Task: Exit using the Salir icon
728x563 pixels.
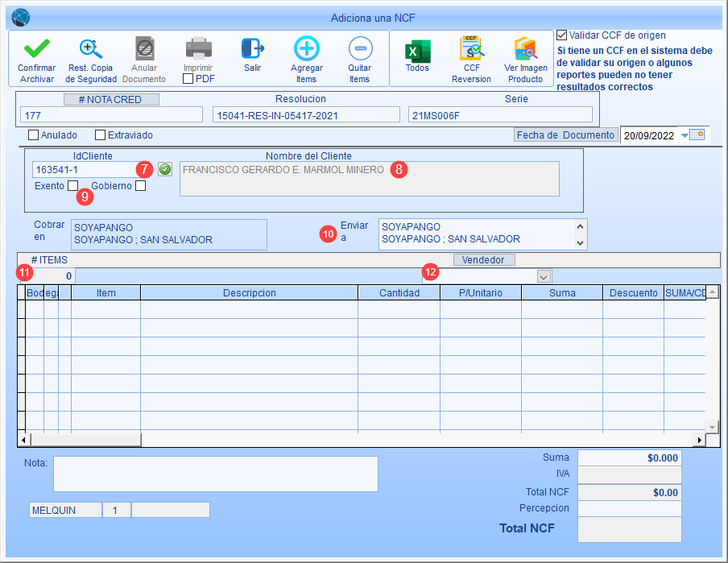Action: [253, 48]
